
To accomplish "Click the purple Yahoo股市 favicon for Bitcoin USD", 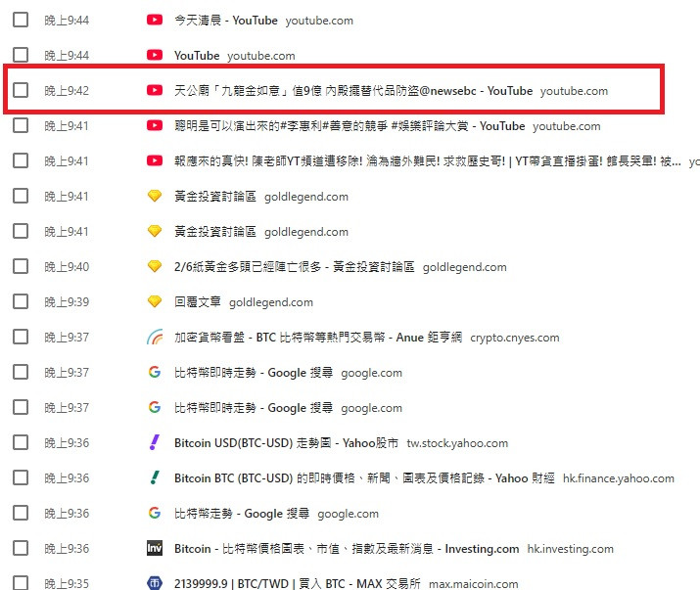I will [155, 442].
